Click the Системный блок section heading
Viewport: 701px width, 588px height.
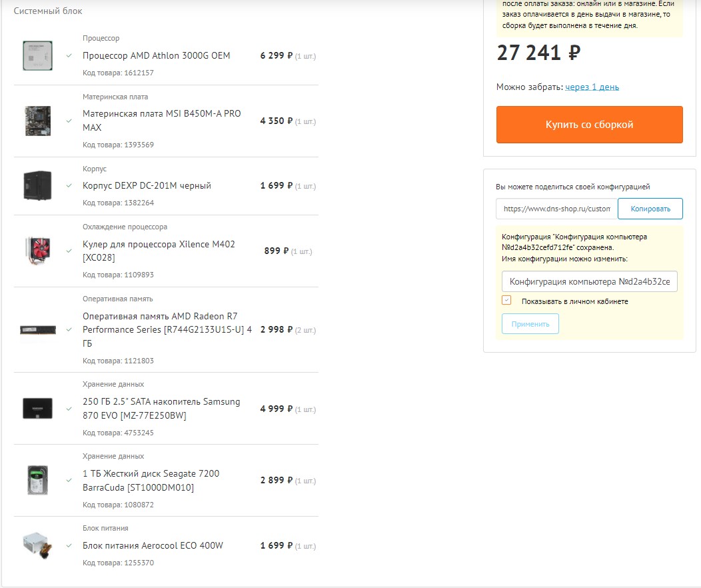point(48,11)
